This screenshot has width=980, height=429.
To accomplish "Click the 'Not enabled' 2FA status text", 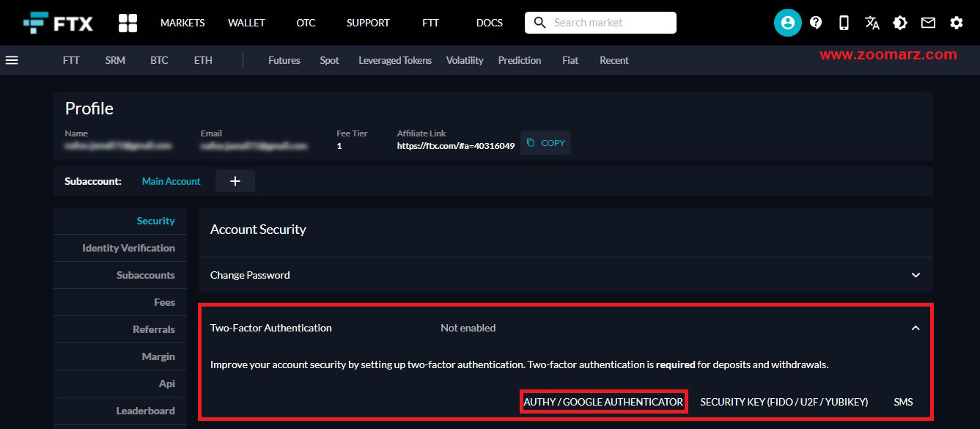I will coord(468,328).
